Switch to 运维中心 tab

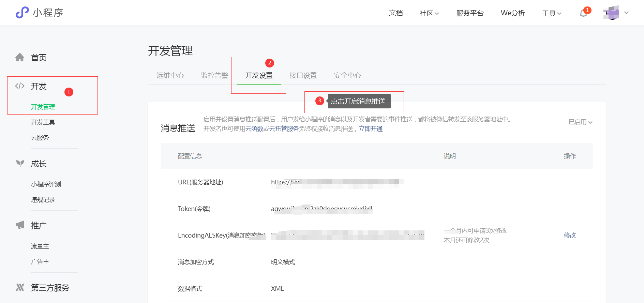pos(170,75)
